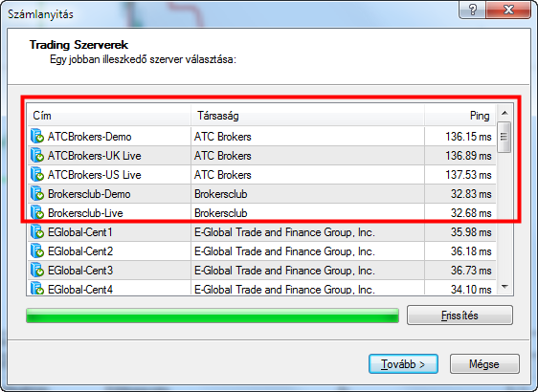538x392 pixels.
Task: Click the Tovább next button
Action: pyautogui.click(x=403, y=364)
